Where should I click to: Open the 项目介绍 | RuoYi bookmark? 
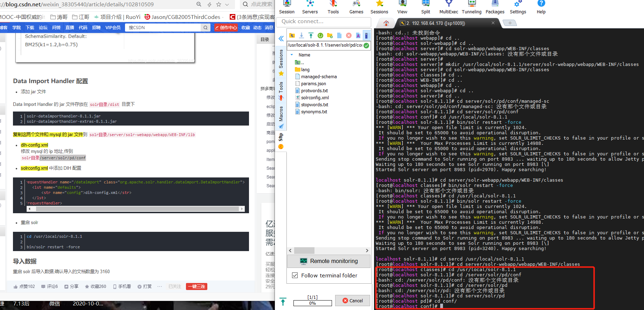point(117,17)
